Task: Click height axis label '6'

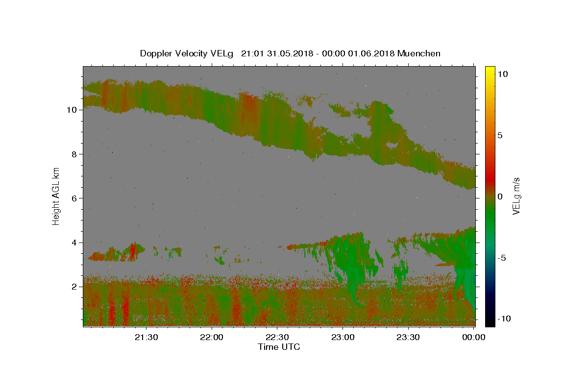Action: [x=75, y=198]
